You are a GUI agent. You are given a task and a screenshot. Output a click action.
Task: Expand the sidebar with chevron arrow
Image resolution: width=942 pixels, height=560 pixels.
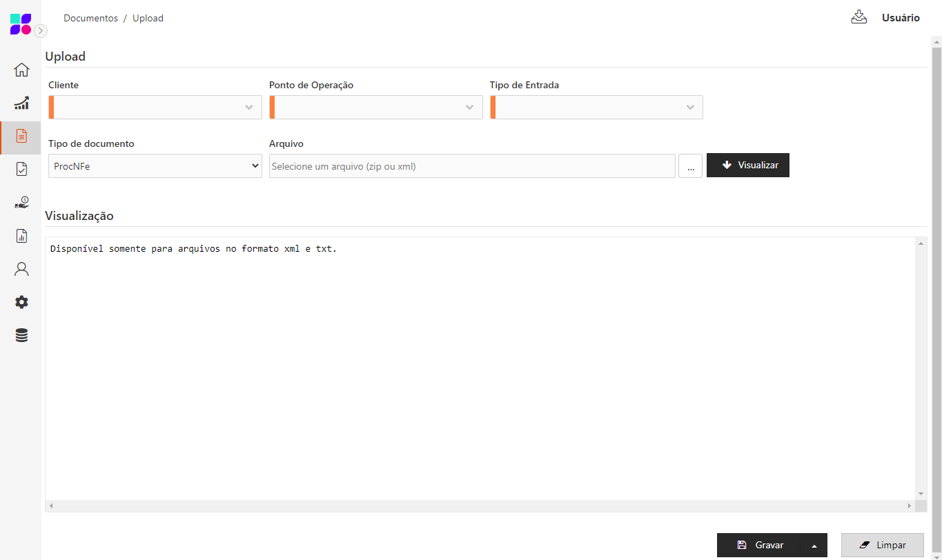pos(41,31)
